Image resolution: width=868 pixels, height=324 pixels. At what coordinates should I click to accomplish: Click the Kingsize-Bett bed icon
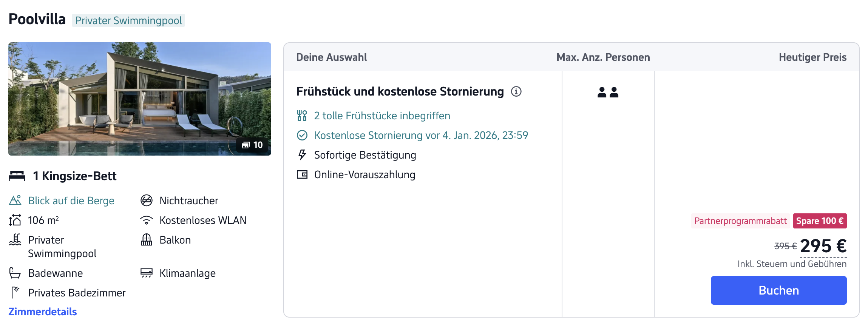[17, 176]
